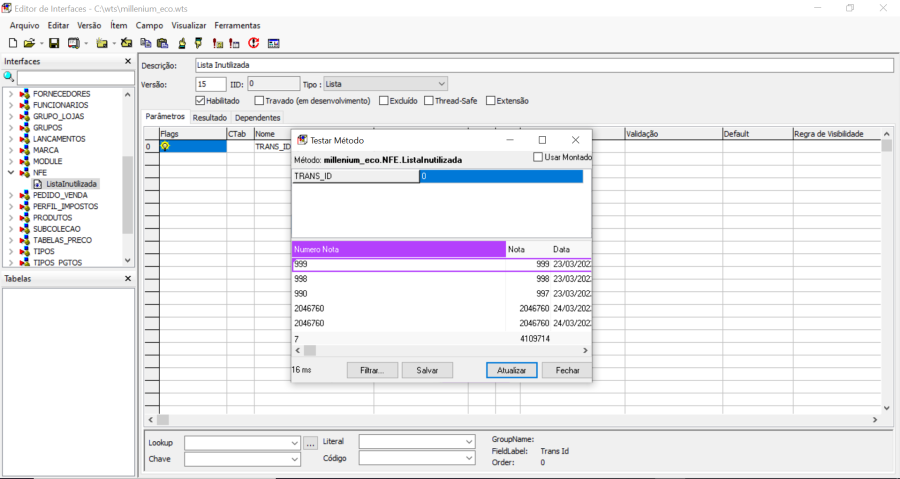Open dropdown arrow next to Open folder icon
The height and width of the screenshot is (479, 900).
[41, 44]
